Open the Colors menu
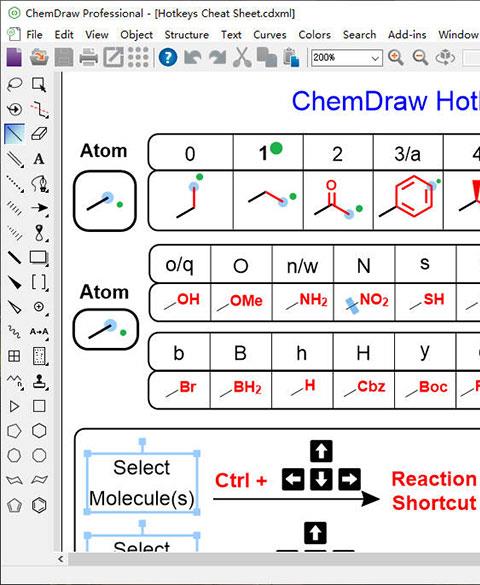The height and width of the screenshot is (585, 480). [x=314, y=35]
